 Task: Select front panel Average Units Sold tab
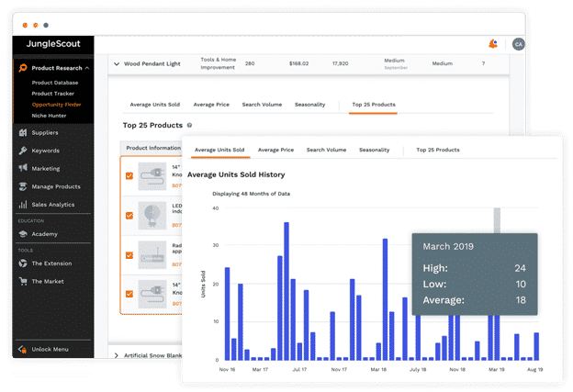pos(219,150)
